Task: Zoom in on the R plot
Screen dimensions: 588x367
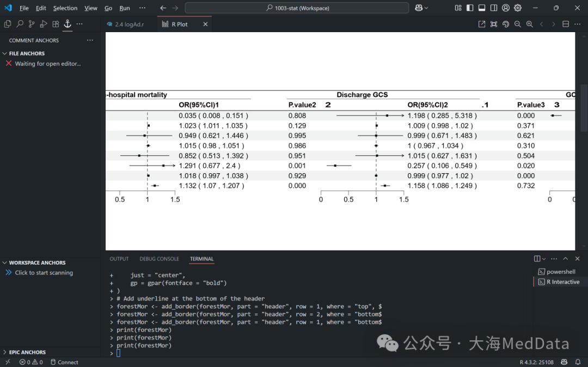Action: coord(530,24)
